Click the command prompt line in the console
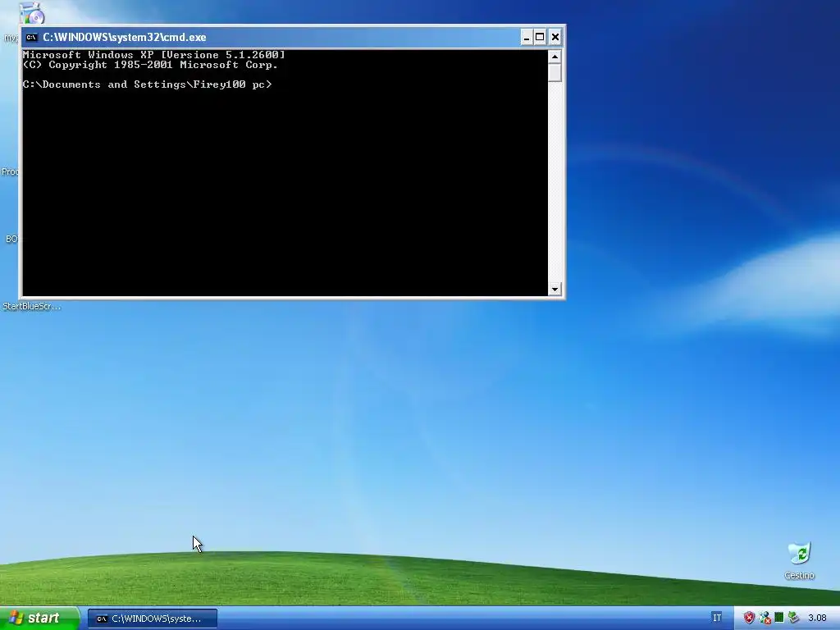Screen dimensions: 840x630 [x=148, y=84]
